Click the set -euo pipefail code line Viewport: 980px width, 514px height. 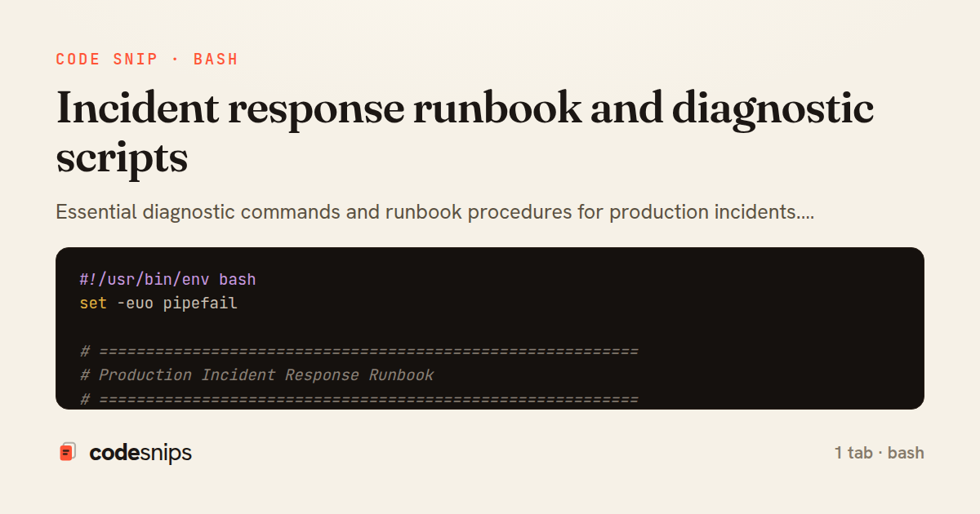pyautogui.click(x=158, y=304)
